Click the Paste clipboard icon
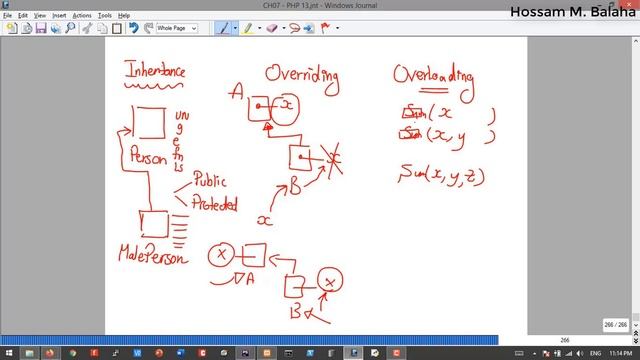 pos(117,28)
